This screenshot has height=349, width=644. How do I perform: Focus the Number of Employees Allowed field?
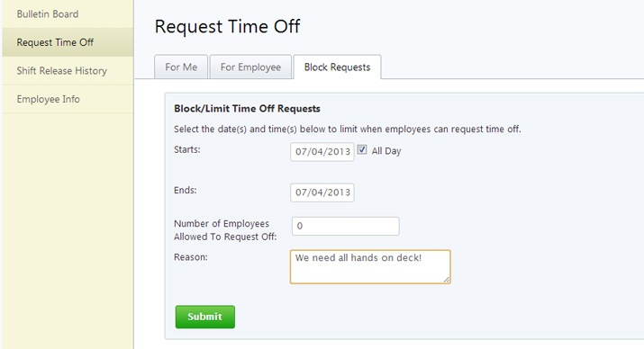(x=345, y=226)
